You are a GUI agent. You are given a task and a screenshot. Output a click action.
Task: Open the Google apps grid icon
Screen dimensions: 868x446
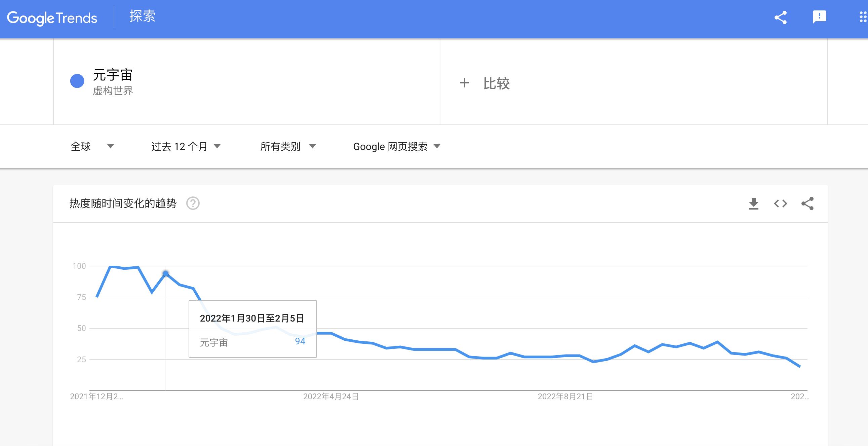pyautogui.click(x=863, y=17)
